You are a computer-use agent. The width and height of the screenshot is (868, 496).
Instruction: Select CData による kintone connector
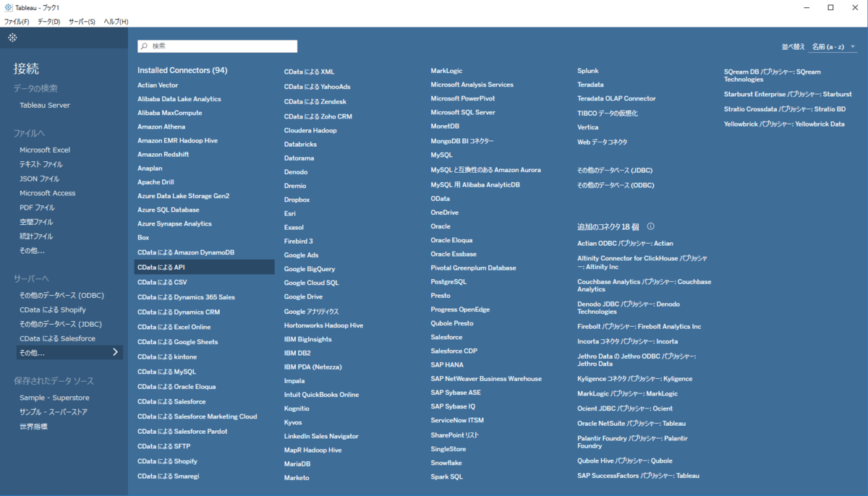click(x=167, y=356)
